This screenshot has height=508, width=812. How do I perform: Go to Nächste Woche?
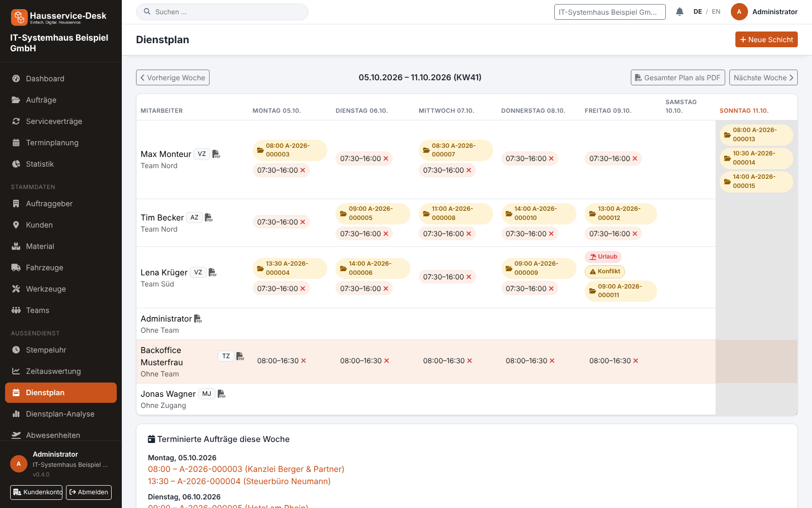763,78
